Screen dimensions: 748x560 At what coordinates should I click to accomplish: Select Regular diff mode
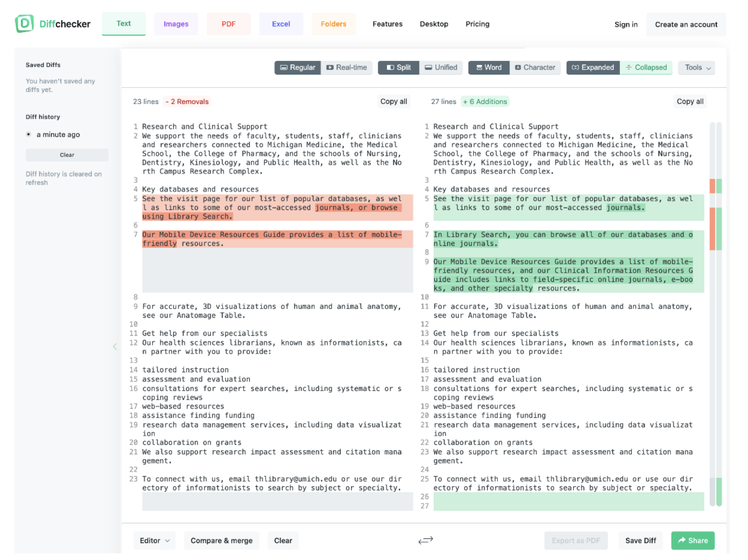tap(298, 68)
